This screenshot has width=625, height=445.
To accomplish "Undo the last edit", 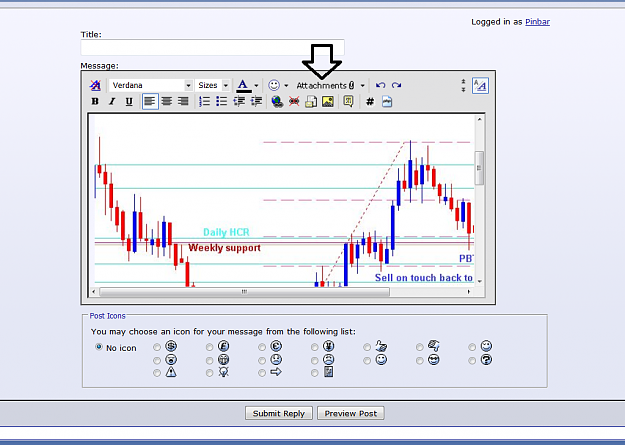I will pyautogui.click(x=380, y=85).
